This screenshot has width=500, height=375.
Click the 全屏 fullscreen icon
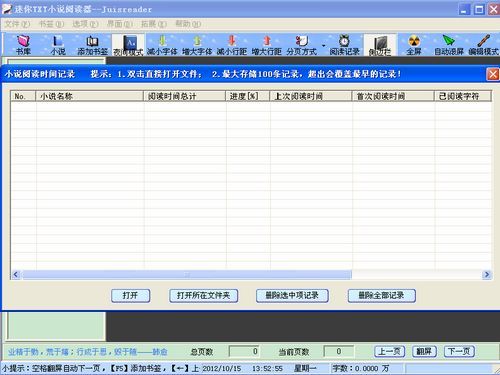pyautogui.click(x=414, y=45)
